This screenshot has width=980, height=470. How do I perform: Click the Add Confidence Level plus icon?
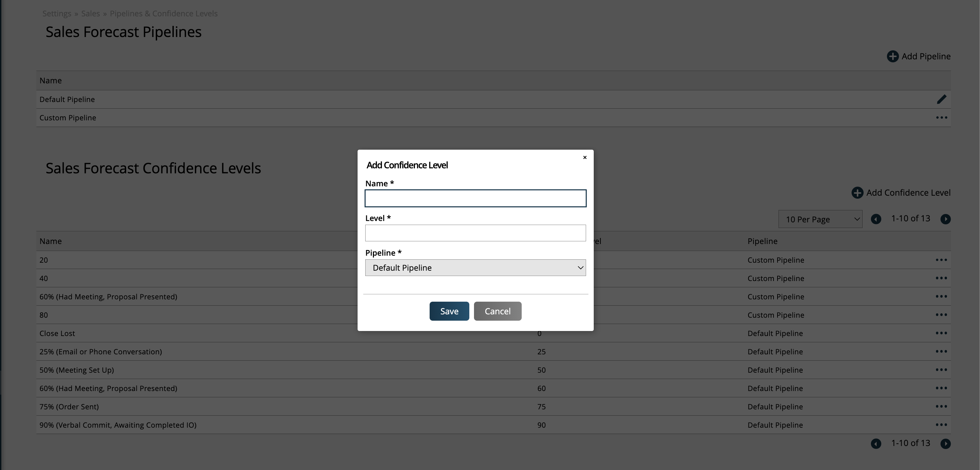(x=857, y=193)
